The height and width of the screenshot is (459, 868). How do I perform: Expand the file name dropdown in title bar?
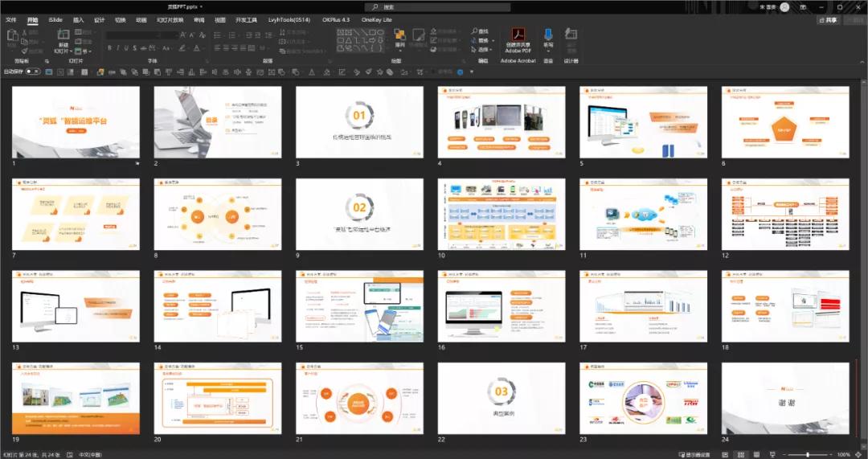click(x=200, y=6)
